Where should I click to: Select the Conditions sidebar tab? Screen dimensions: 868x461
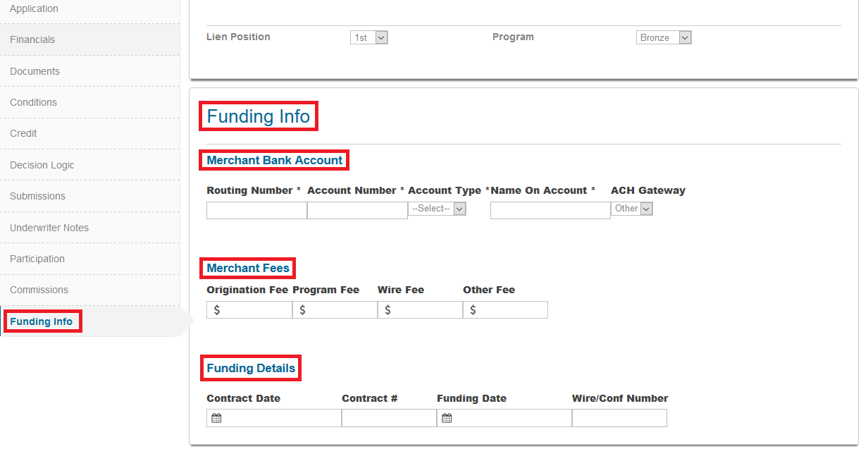[90, 102]
